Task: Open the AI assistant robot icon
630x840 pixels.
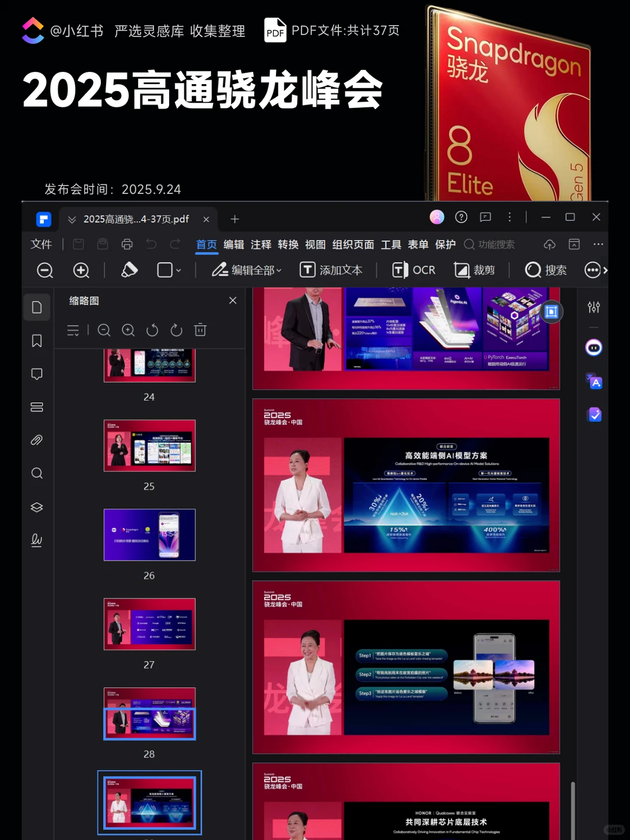Action: tap(594, 348)
